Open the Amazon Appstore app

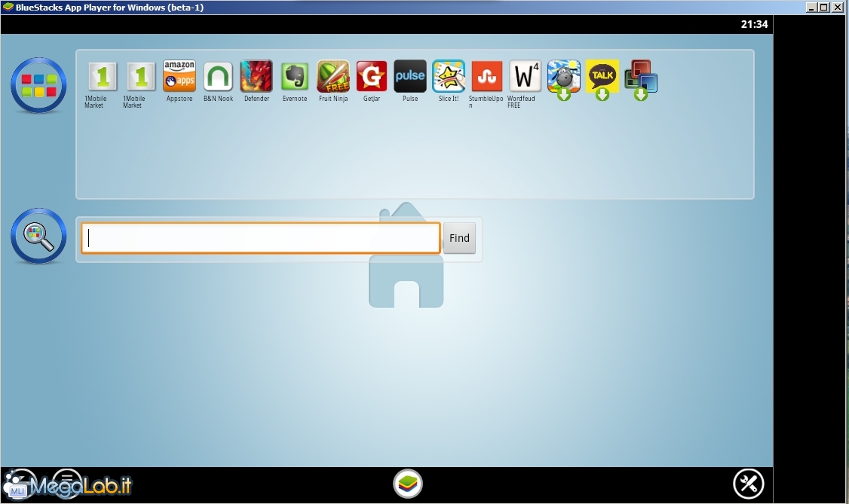click(179, 77)
